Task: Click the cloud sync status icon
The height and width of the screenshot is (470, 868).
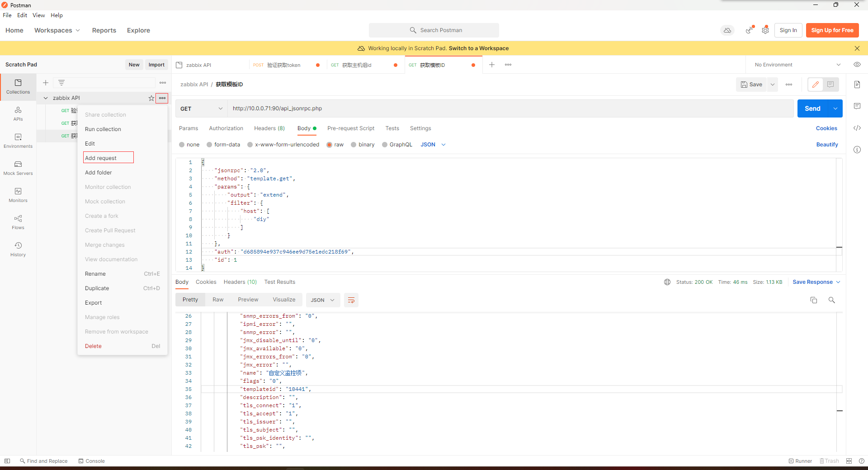Action: tap(727, 30)
